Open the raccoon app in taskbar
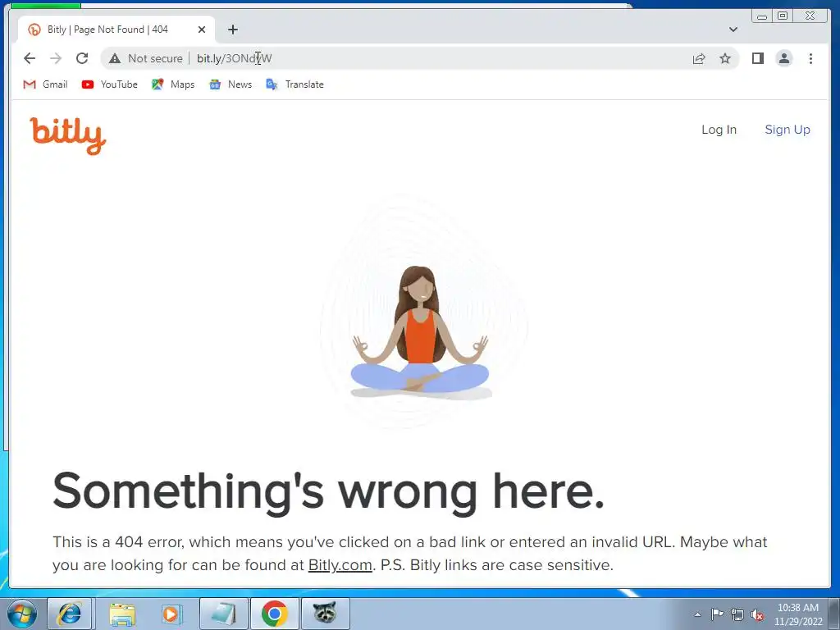840x630 pixels. pyautogui.click(x=325, y=614)
